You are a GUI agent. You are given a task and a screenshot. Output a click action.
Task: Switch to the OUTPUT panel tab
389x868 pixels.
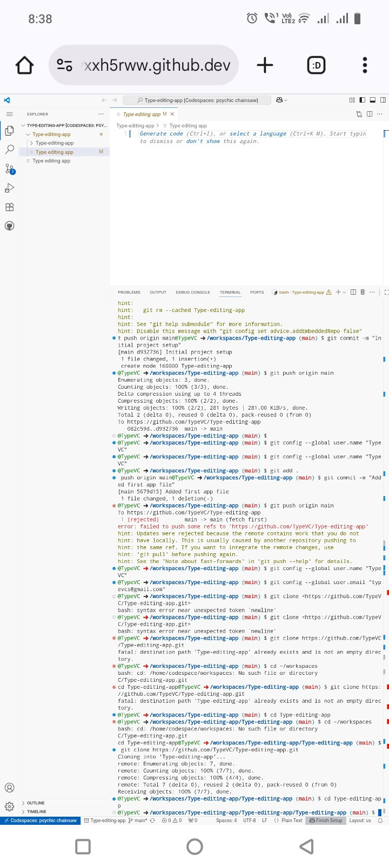158,292
